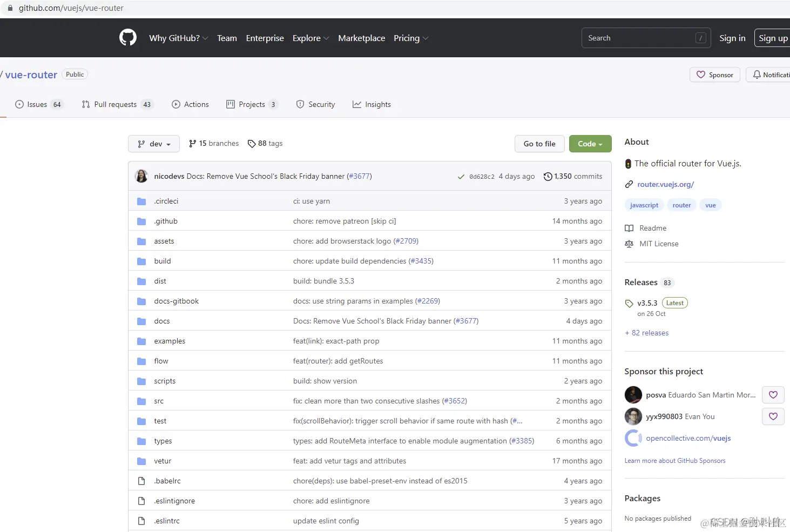Viewport: 790px width, 532px height.
Task: Click the heart button next to yyx990803
Action: [x=773, y=416]
